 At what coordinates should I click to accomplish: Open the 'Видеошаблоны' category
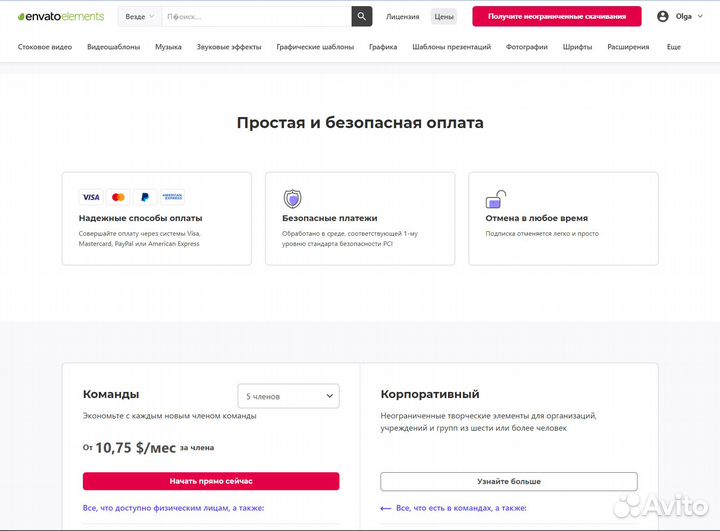click(x=113, y=47)
